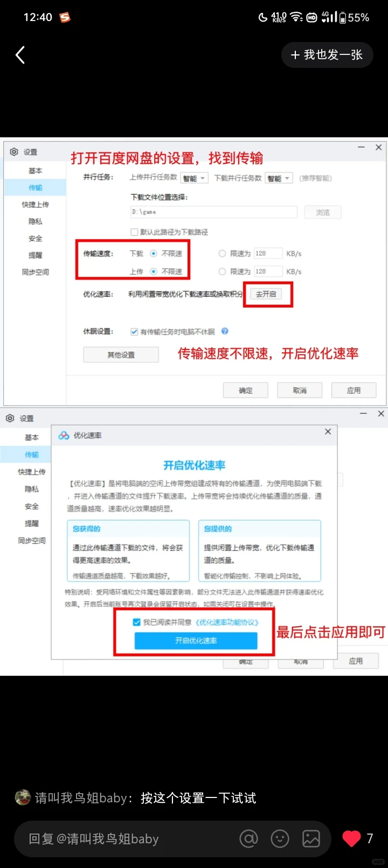Tap the avatar of 请叫我鸟姐baby
Screen dimensions: 388x868
pos(23,797)
